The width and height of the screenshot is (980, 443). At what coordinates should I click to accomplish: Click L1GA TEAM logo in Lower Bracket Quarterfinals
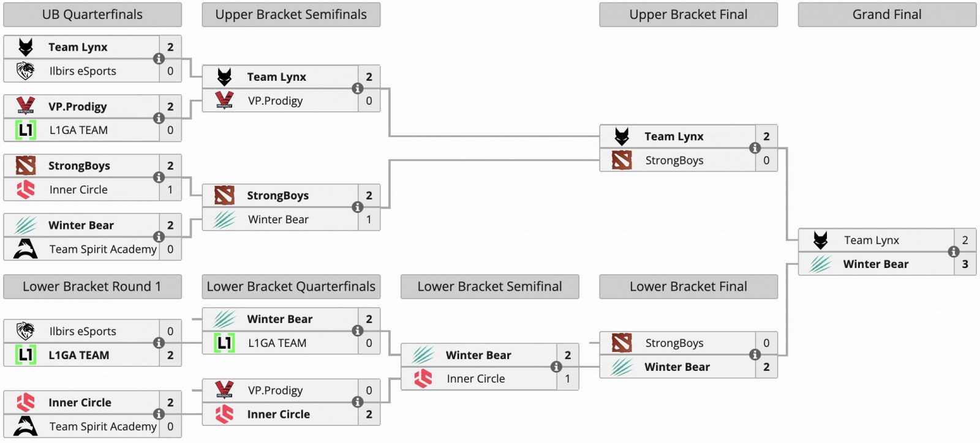coord(224,343)
